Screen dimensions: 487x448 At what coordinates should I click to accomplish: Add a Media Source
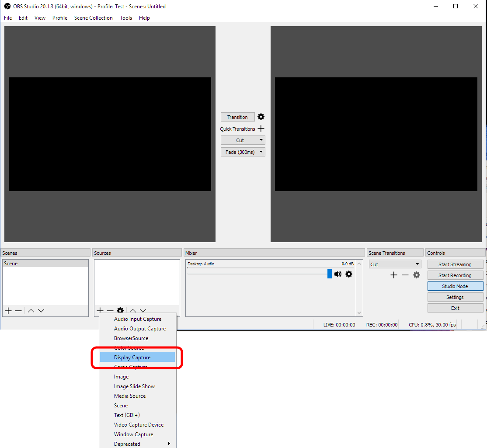coord(138,396)
